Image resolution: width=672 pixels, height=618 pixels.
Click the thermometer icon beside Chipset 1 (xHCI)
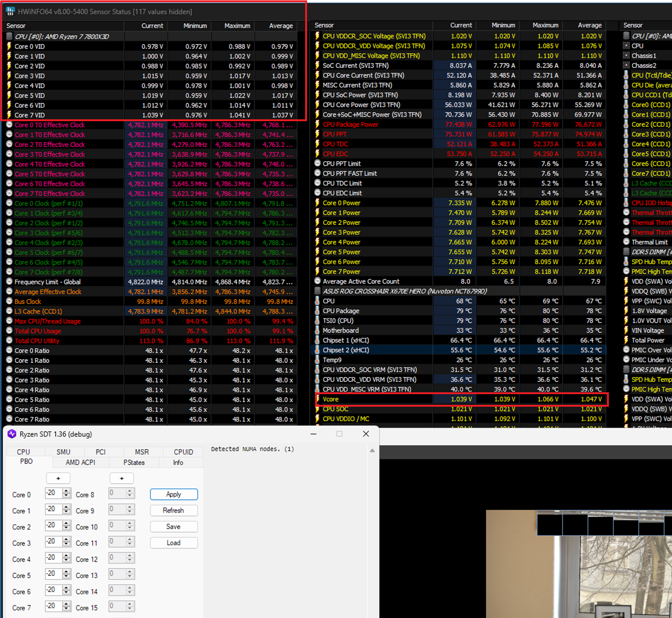point(317,340)
